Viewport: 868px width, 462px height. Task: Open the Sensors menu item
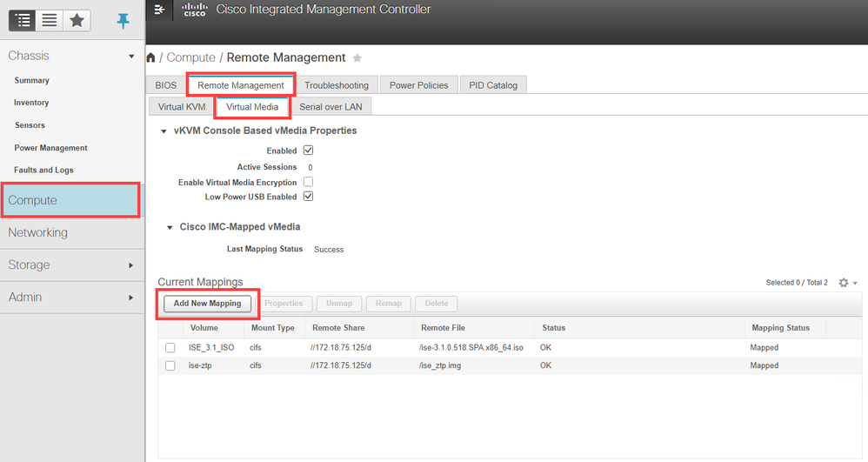tap(30, 125)
